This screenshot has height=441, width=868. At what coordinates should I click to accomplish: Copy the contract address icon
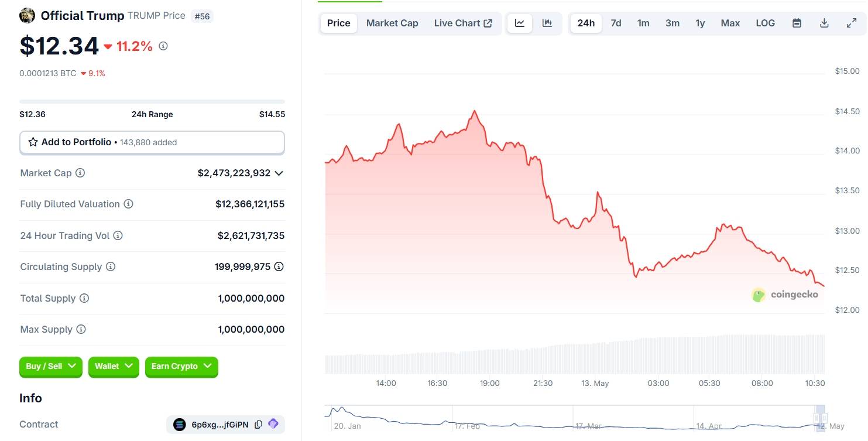(258, 425)
